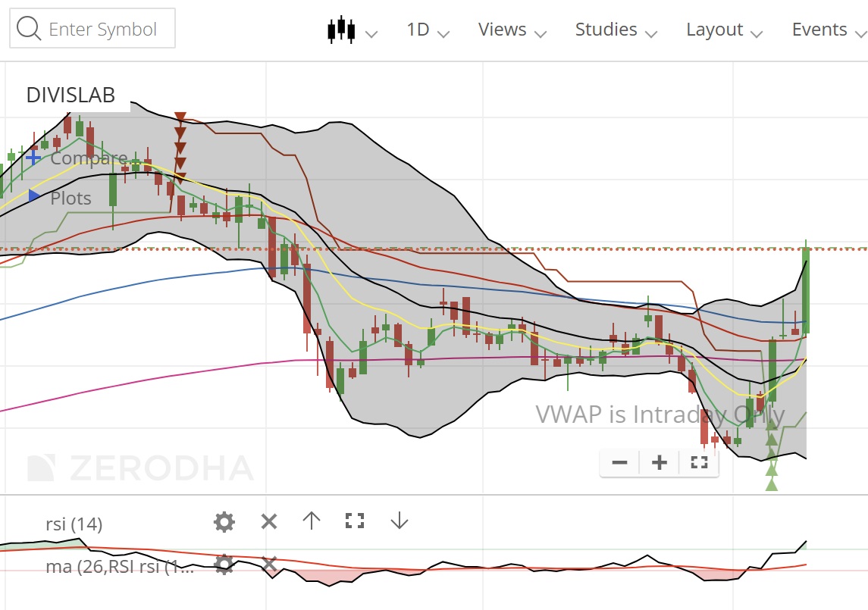This screenshot has width=868, height=610.
Task: Move rsi panel down with arrow
Action: point(399,521)
